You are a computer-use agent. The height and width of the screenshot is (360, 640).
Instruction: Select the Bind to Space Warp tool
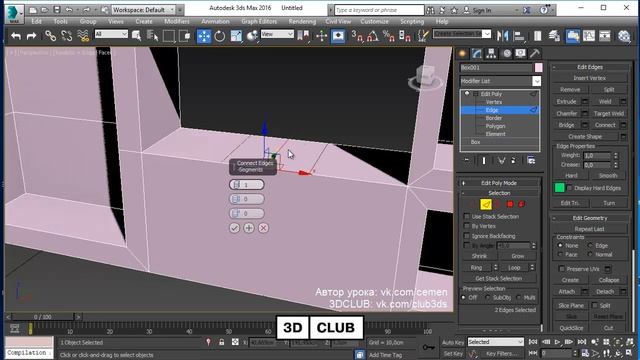[x=83, y=36]
